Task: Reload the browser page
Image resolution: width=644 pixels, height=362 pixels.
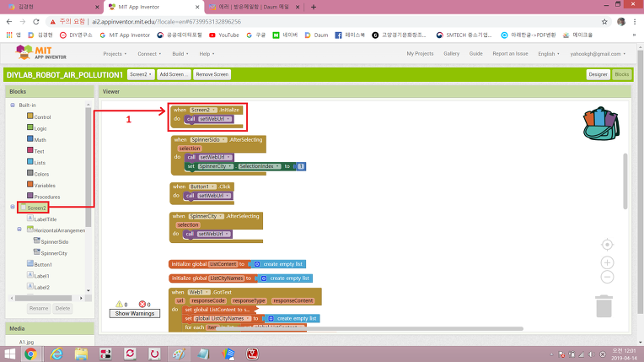Action: 36,22
